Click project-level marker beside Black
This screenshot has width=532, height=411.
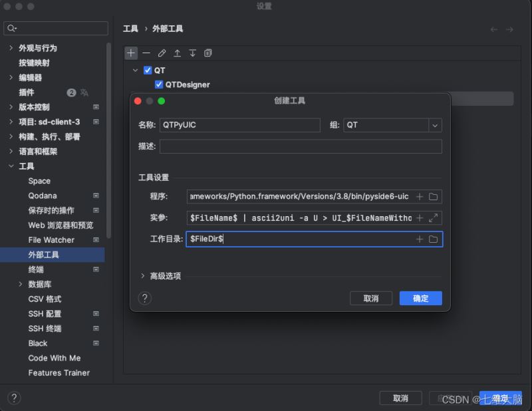point(96,343)
